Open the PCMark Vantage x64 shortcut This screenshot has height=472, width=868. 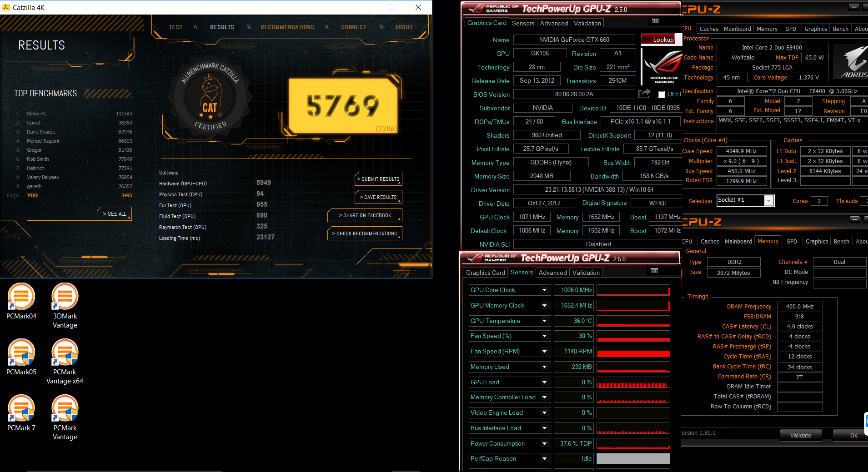(x=65, y=362)
